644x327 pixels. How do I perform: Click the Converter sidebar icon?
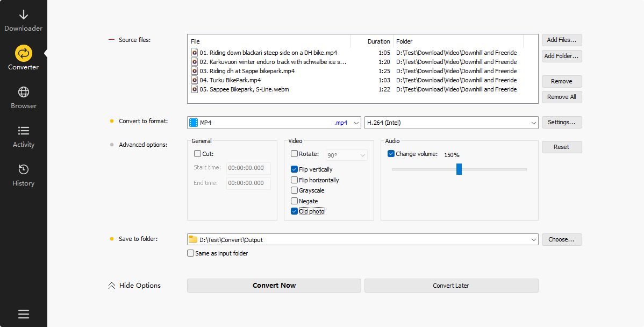pos(23,53)
